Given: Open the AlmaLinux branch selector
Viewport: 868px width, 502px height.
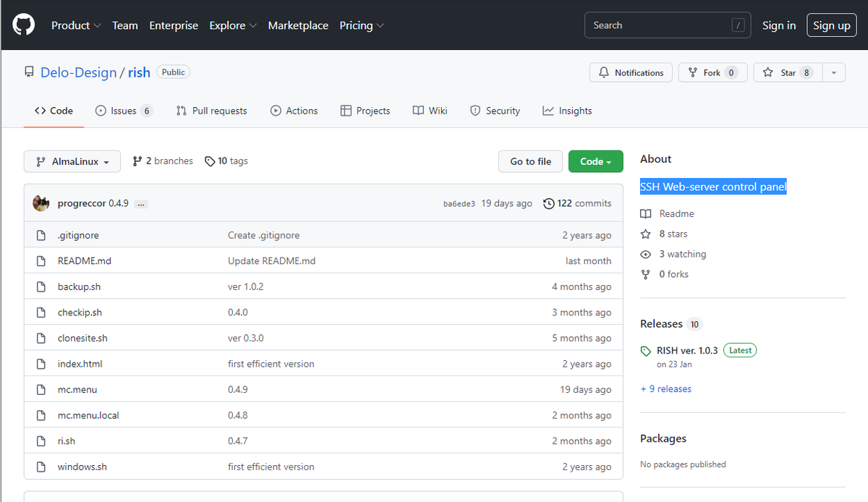Looking at the screenshot, I should (72, 161).
